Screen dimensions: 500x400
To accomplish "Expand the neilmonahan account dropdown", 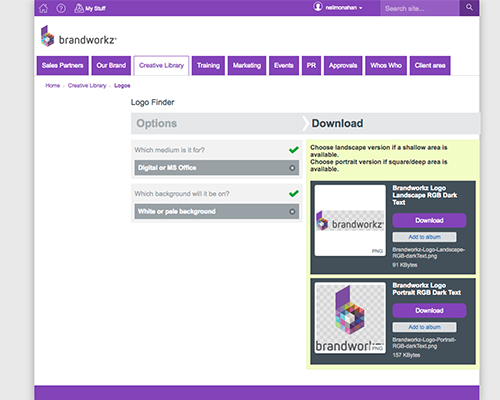I will coord(344,8).
